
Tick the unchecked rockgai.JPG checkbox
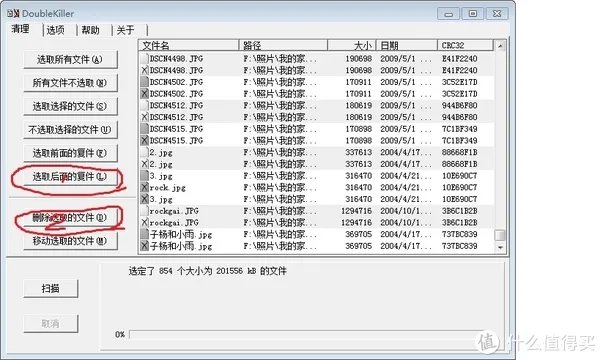point(144,211)
